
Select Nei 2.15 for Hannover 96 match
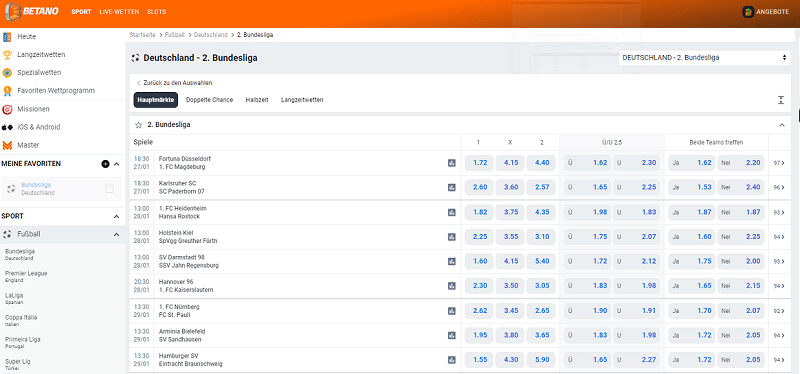click(741, 286)
